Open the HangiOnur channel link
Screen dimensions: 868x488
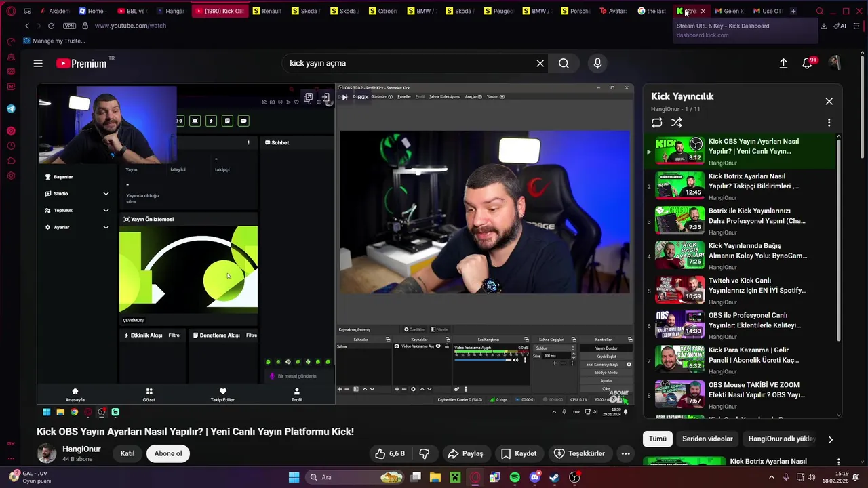click(81, 449)
